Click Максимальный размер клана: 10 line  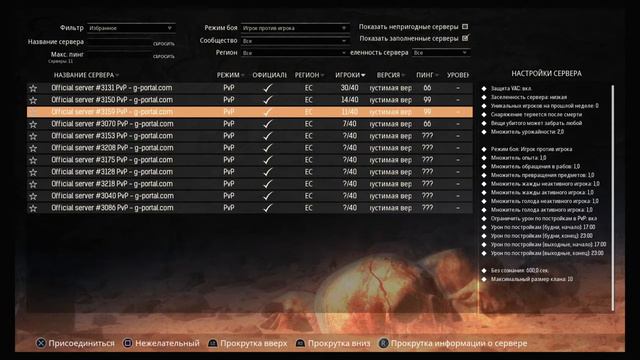tap(531, 279)
